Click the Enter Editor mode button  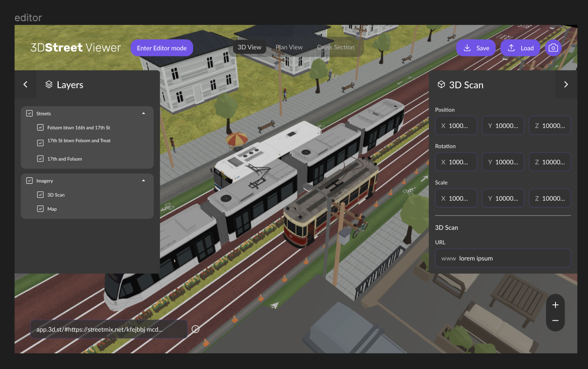(x=161, y=48)
